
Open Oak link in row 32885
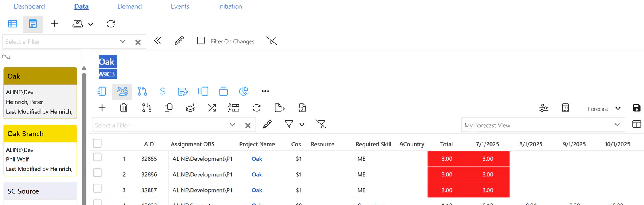click(257, 159)
